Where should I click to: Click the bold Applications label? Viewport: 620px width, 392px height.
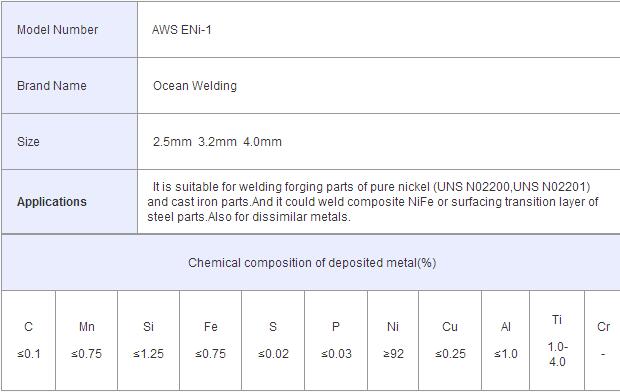tap(51, 202)
